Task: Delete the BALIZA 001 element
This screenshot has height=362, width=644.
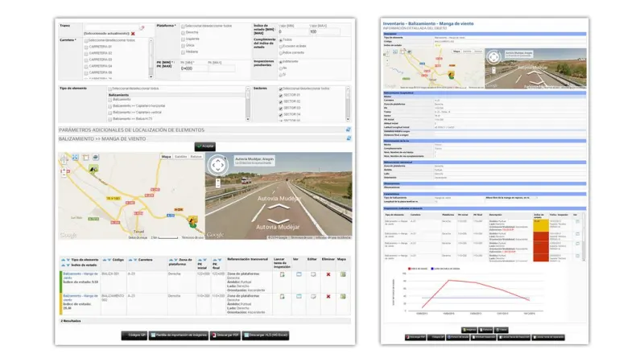Action: coord(328,274)
